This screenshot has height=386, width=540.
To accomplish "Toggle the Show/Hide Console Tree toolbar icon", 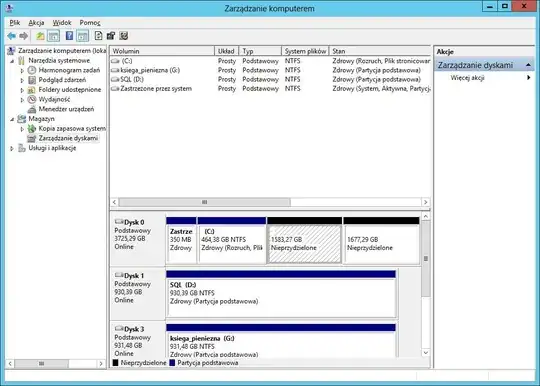I will [x=53, y=35].
